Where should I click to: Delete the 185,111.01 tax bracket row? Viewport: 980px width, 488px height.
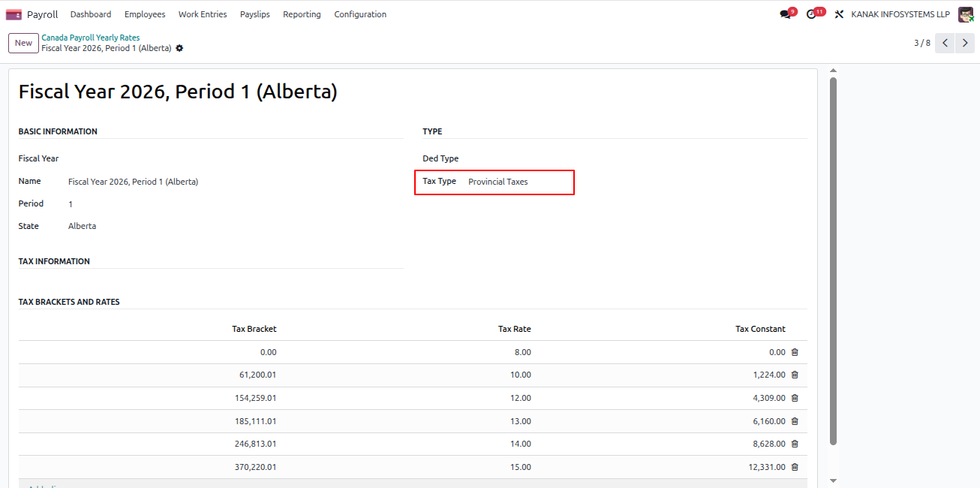click(x=795, y=421)
